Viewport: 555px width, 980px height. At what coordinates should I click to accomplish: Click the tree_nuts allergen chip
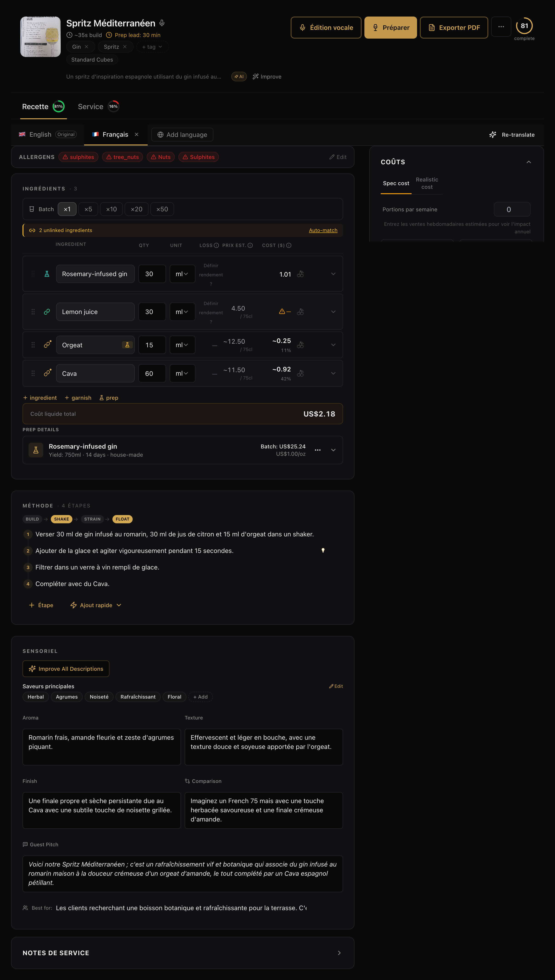tap(122, 157)
